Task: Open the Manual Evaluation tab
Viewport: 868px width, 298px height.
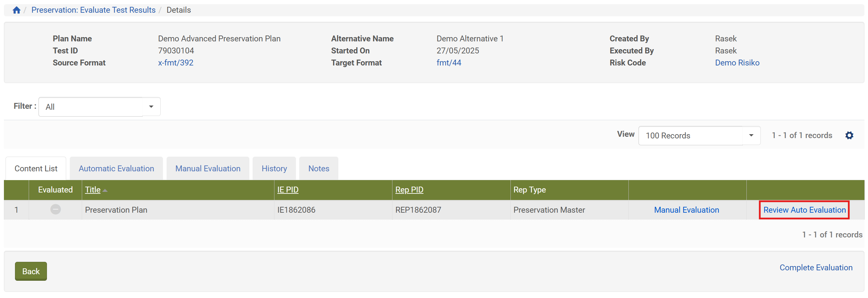Action: coord(208,168)
